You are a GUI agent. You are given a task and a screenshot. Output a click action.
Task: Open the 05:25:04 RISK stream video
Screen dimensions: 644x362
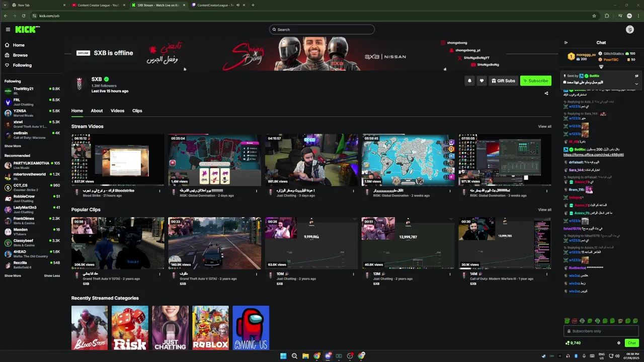pos(214,160)
